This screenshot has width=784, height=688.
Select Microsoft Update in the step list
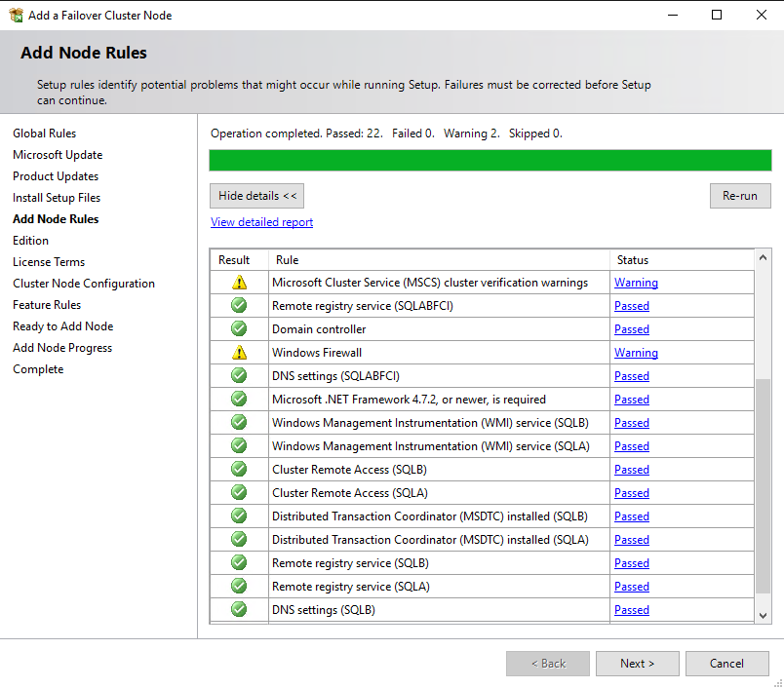[58, 155]
